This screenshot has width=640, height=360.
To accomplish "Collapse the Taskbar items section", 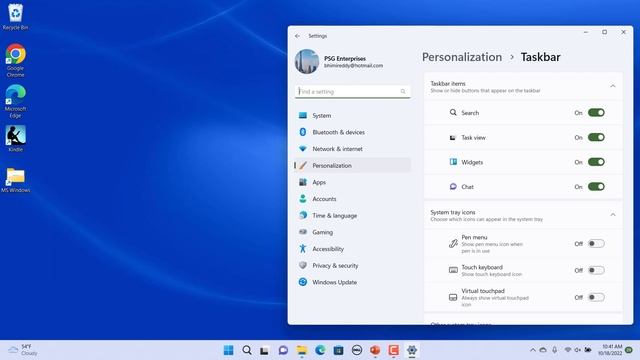I will coord(613,86).
